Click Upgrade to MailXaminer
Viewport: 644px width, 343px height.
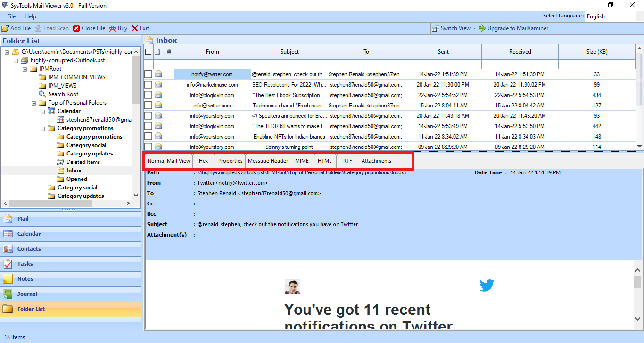(513, 28)
